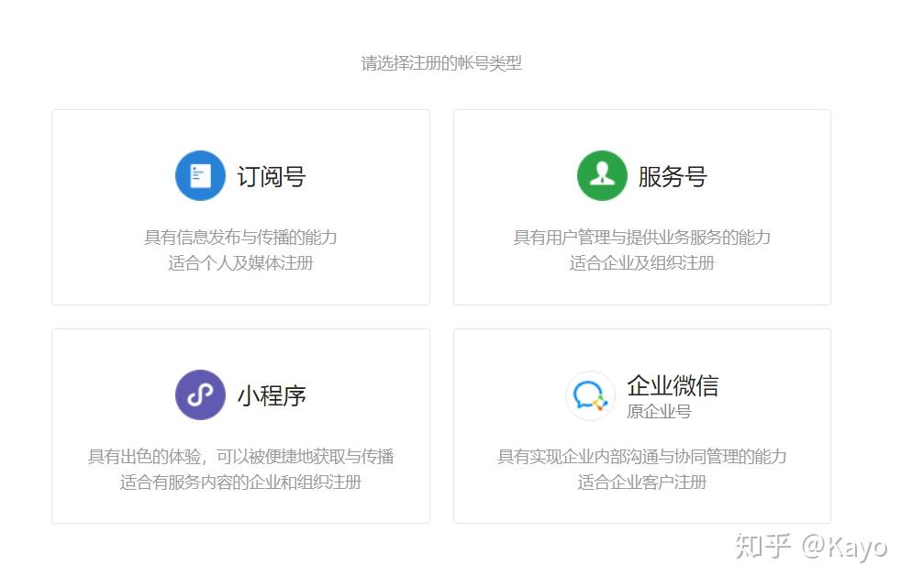Viewport: 912px width, 588px height.
Task: Select the 订阅号 title text
Action: (x=272, y=177)
